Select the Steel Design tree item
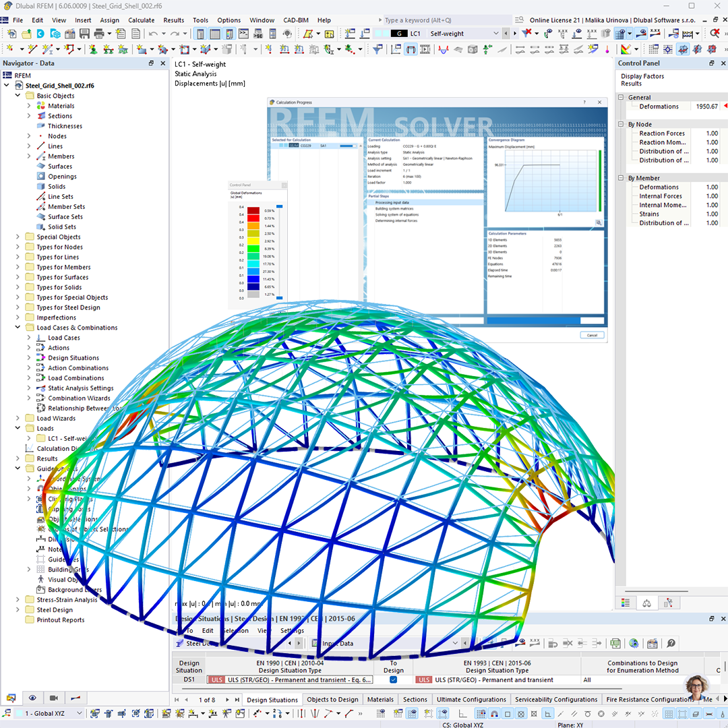Image resolution: width=728 pixels, height=728 pixels. coord(55,609)
